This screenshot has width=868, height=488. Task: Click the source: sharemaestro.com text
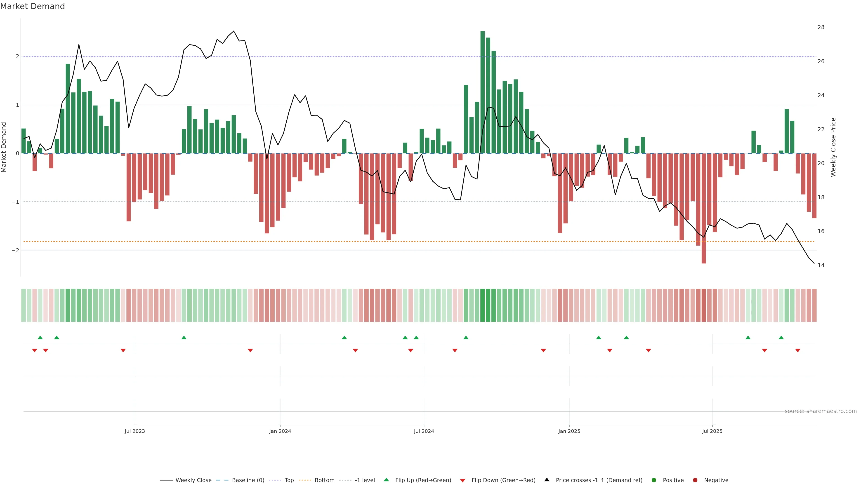[x=821, y=411]
